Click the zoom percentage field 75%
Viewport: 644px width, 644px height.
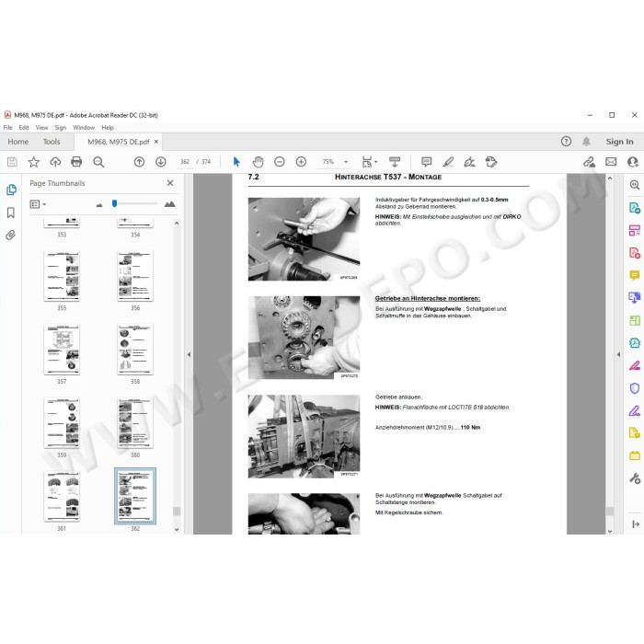coord(328,162)
